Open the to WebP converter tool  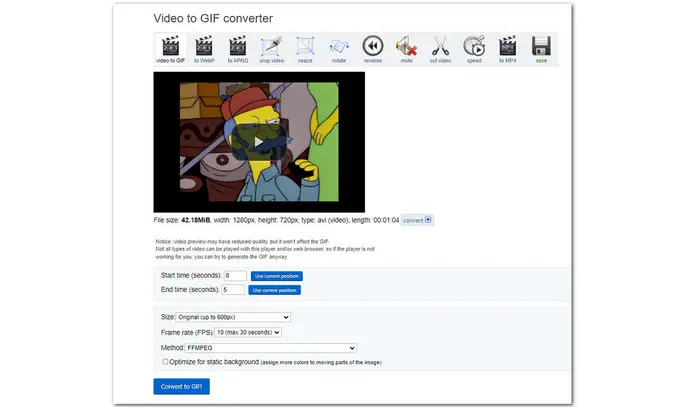[204, 49]
